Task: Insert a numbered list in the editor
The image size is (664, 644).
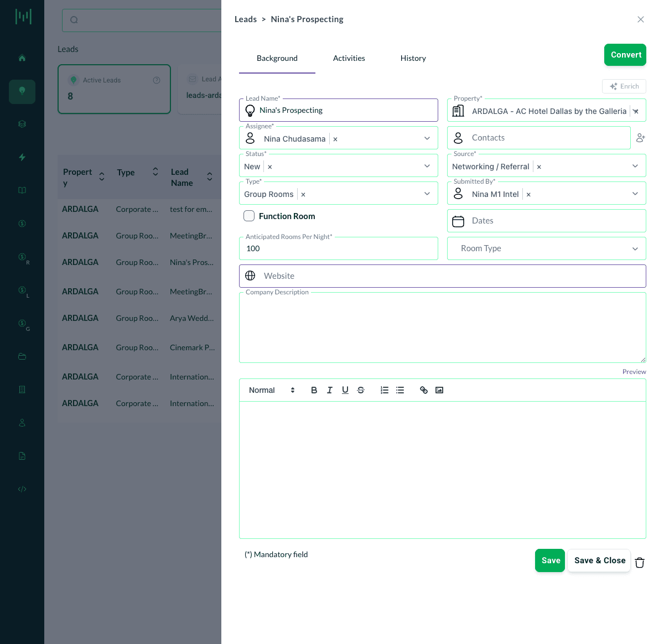Action: [385, 390]
